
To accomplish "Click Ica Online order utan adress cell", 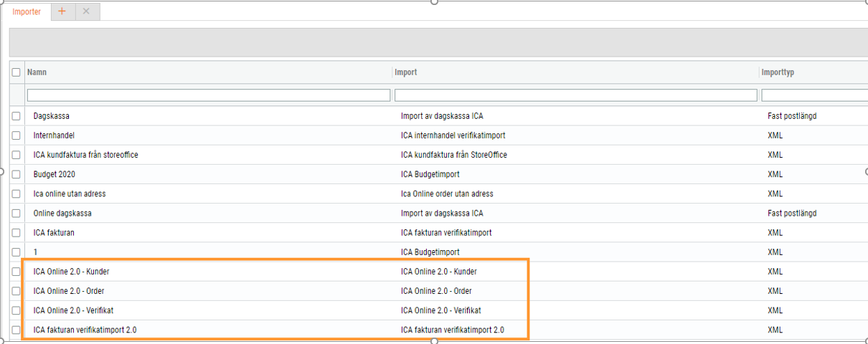I will pyautogui.click(x=447, y=194).
